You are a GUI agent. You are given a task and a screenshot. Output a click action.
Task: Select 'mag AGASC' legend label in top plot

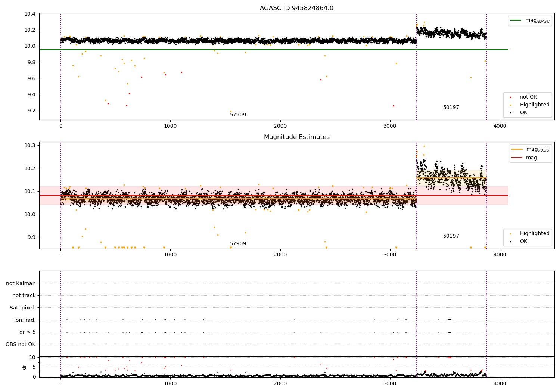click(x=537, y=21)
